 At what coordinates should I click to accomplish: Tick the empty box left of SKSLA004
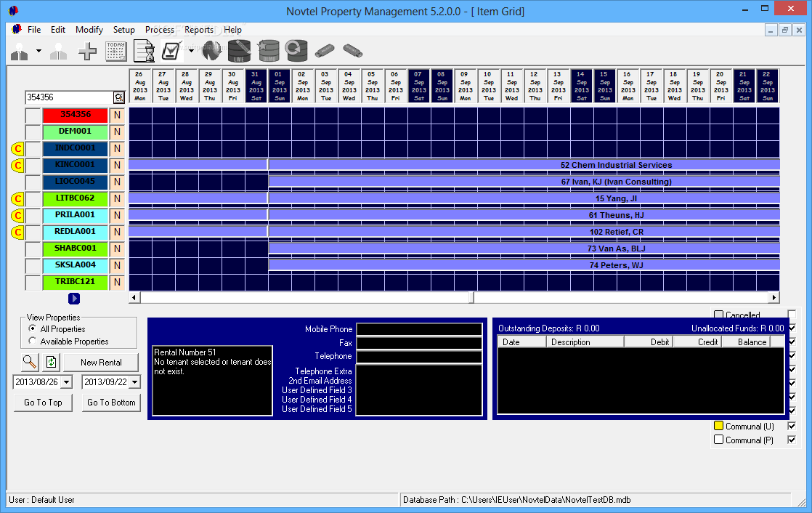coord(33,265)
